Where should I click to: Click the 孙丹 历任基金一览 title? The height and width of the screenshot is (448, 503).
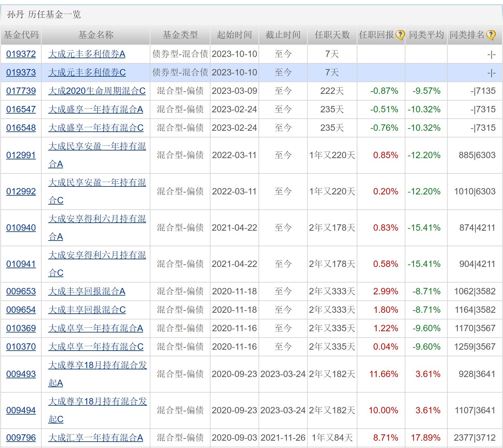44,15
